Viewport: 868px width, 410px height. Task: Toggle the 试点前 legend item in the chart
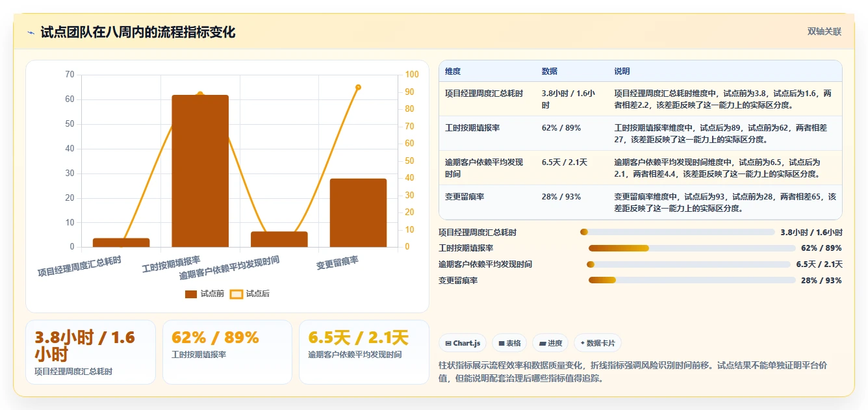tap(205, 294)
